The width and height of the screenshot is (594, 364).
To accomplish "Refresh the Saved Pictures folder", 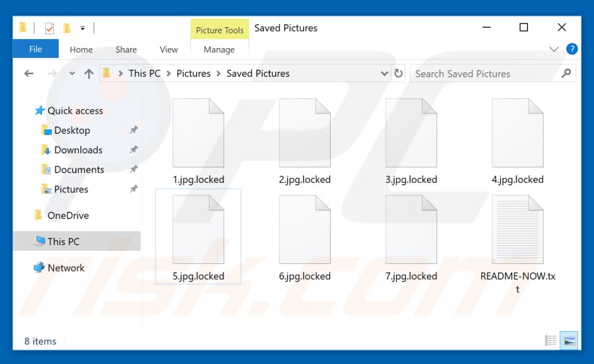I will 399,74.
